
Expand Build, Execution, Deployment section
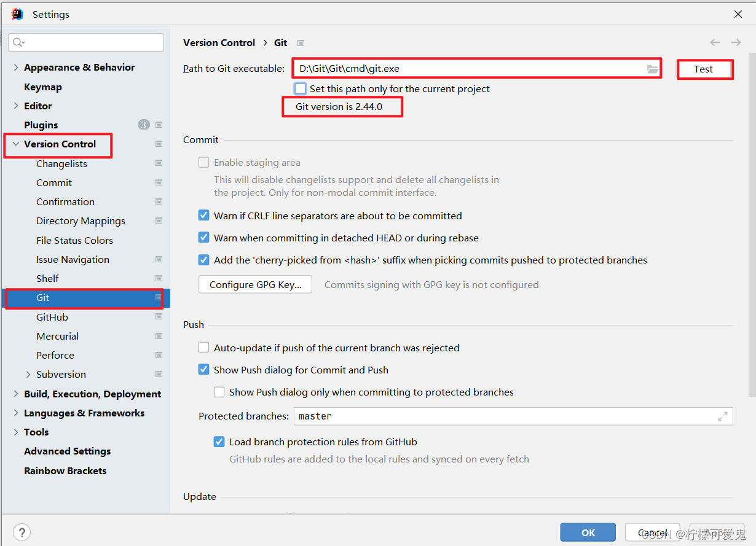point(16,394)
